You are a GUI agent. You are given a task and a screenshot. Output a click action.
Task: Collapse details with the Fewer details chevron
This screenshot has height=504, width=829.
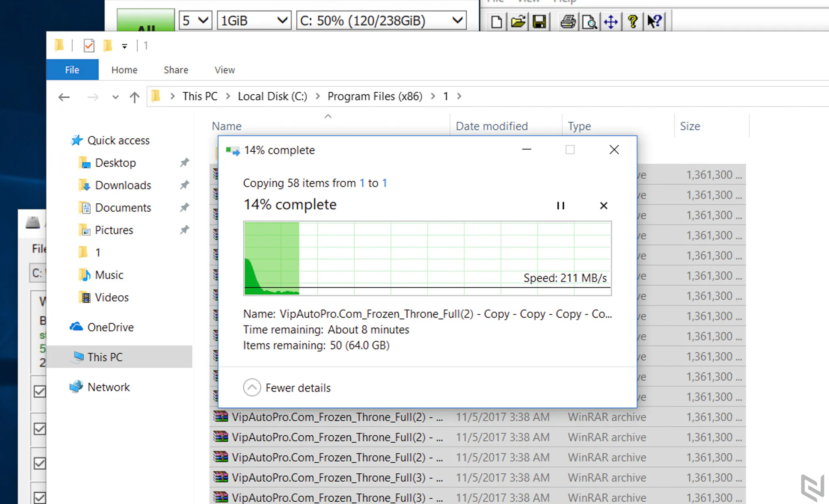(252, 388)
